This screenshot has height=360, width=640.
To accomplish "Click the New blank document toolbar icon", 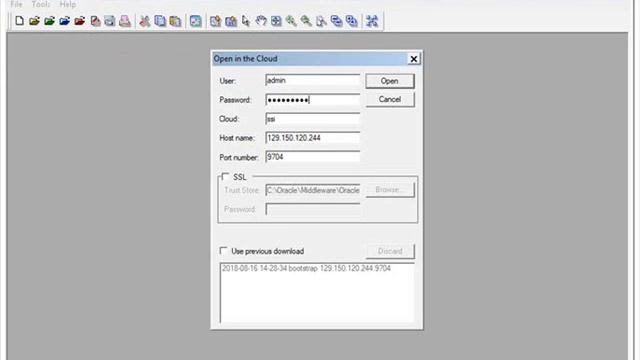I will [x=19, y=20].
